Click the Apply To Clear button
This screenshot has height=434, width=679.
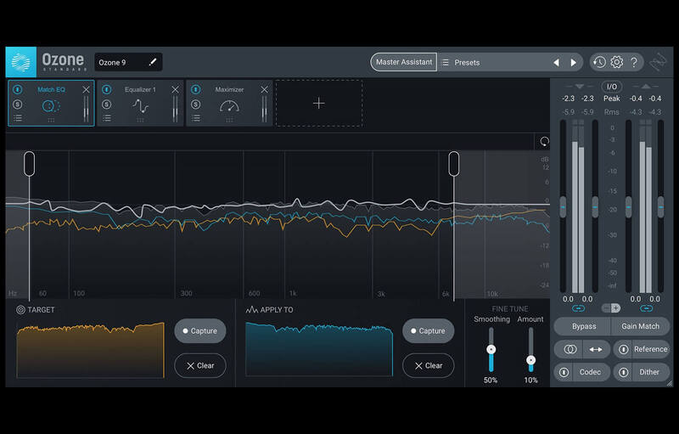(428, 366)
